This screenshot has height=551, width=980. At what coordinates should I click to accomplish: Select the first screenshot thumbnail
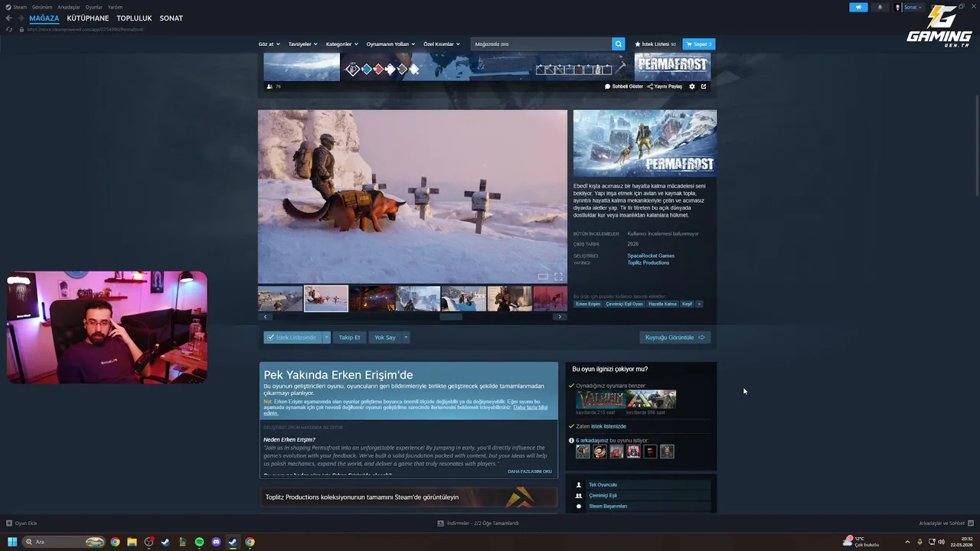[280, 298]
